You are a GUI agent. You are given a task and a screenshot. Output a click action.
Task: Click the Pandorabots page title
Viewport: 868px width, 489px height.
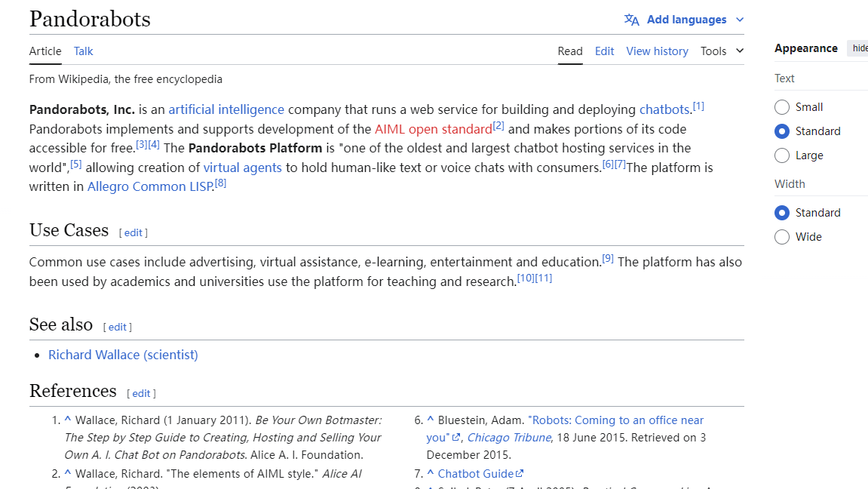click(x=90, y=20)
